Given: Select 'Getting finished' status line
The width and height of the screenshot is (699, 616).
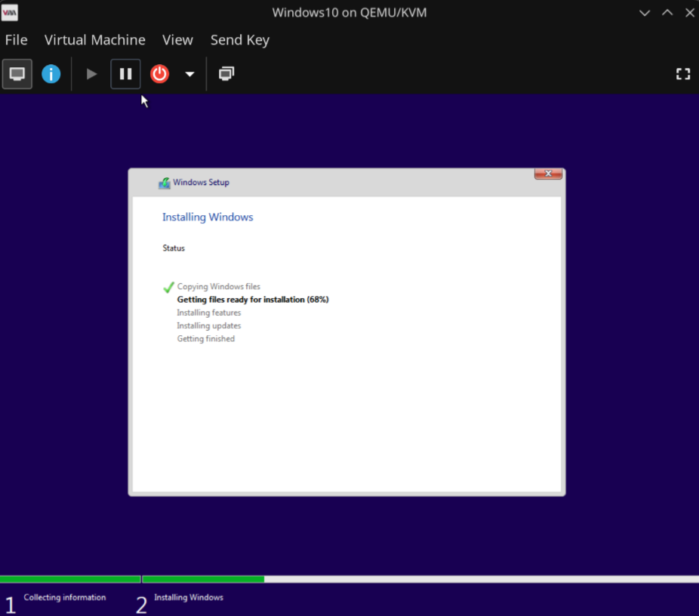Looking at the screenshot, I should point(205,339).
